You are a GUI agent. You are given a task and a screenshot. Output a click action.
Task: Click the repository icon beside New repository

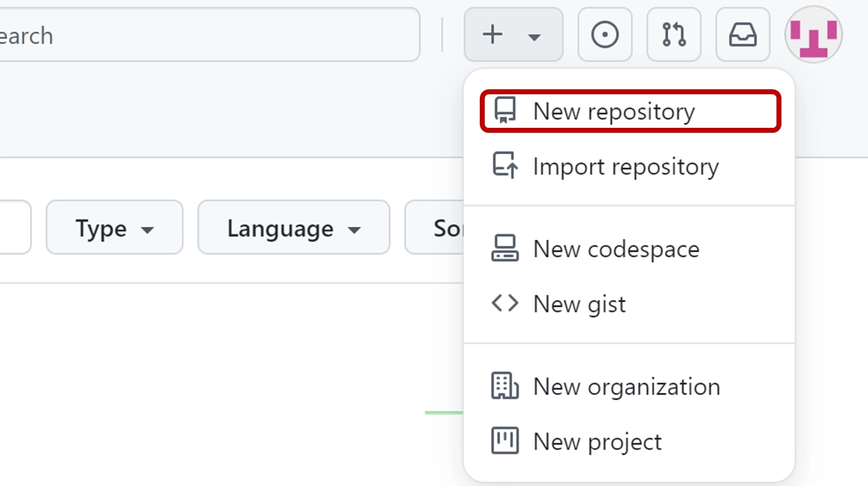click(x=505, y=110)
